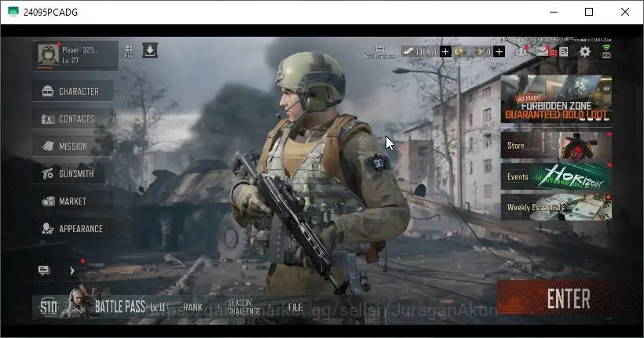
Task: Open the Store banner
Action: click(556, 145)
